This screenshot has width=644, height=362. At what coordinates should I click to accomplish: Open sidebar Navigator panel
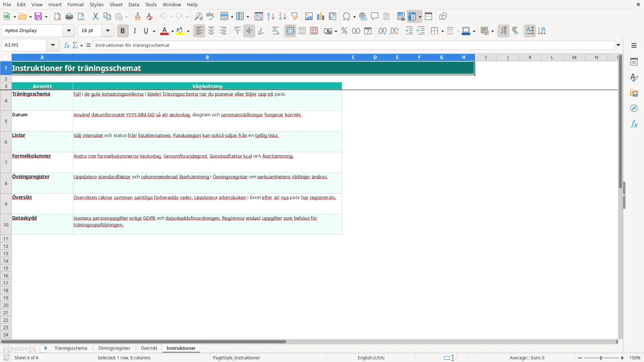click(634, 109)
